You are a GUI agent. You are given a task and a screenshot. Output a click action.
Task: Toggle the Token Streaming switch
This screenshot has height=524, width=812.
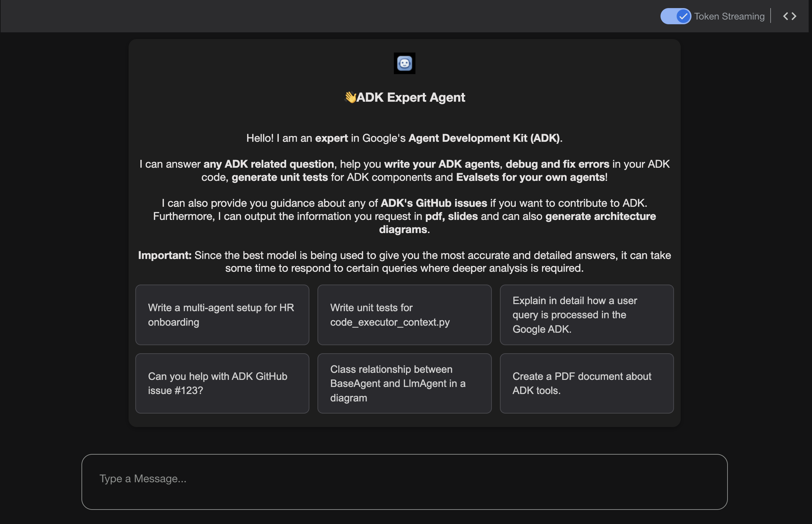coord(675,16)
